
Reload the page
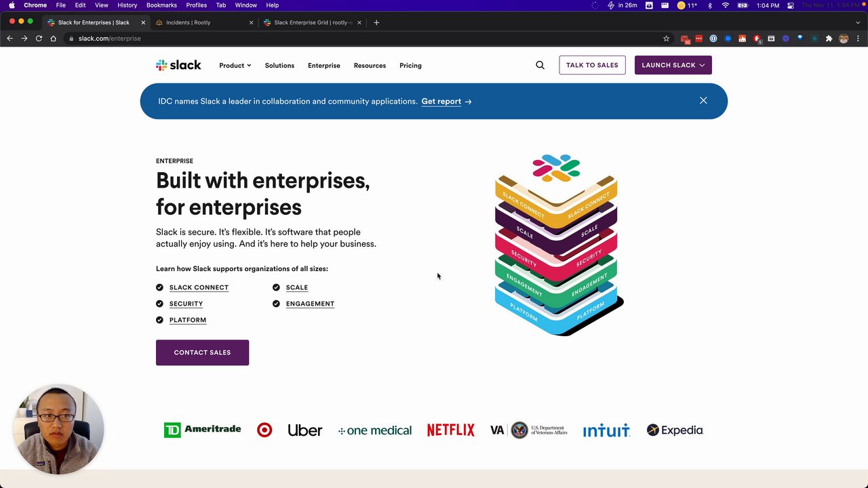39,39
